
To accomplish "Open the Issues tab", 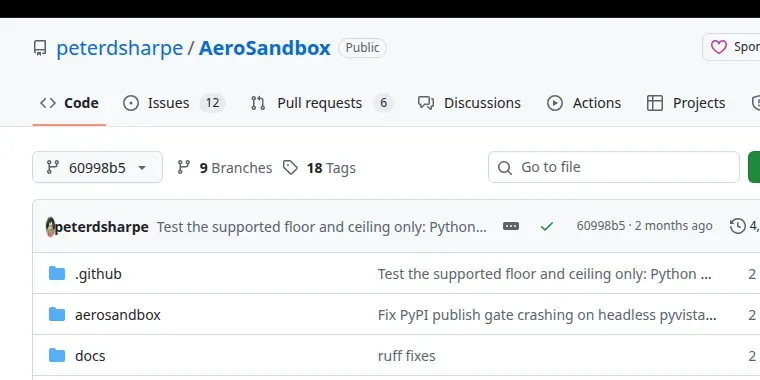I will [174, 103].
